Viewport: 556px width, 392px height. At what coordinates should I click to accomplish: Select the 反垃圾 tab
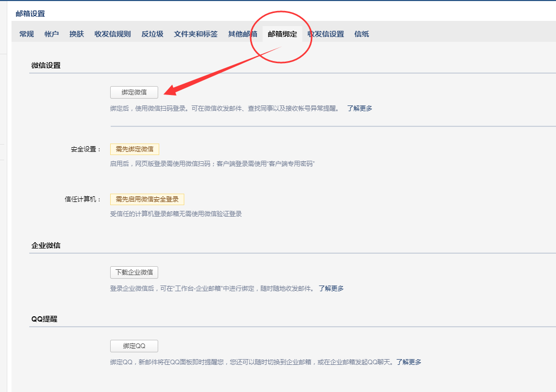tap(152, 34)
